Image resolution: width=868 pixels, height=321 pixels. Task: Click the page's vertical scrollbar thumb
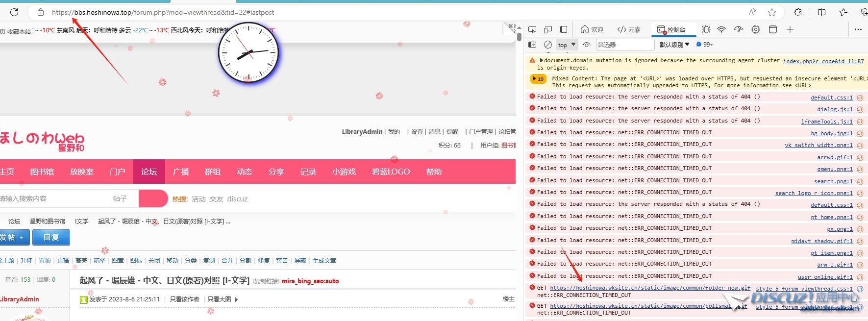click(519, 36)
